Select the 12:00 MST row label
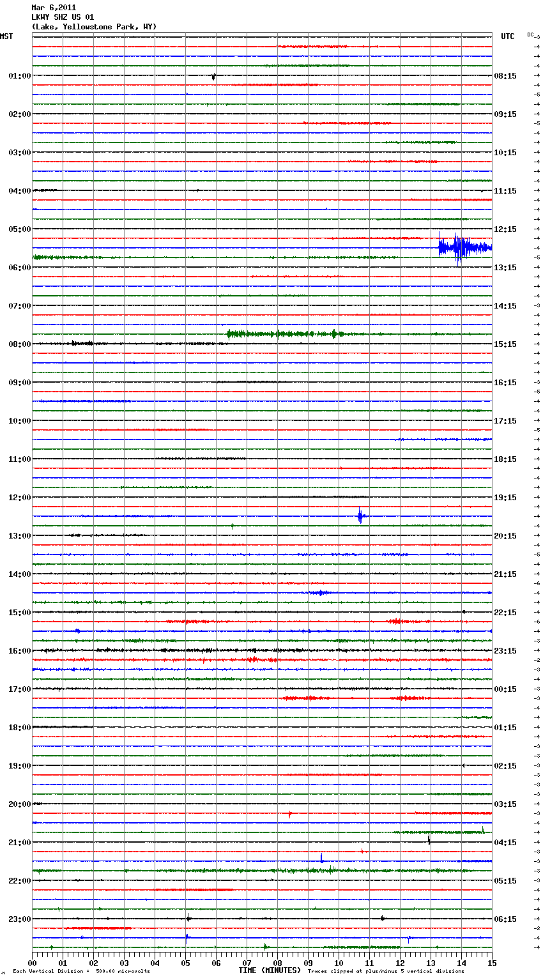543x980 pixels. [x=20, y=498]
